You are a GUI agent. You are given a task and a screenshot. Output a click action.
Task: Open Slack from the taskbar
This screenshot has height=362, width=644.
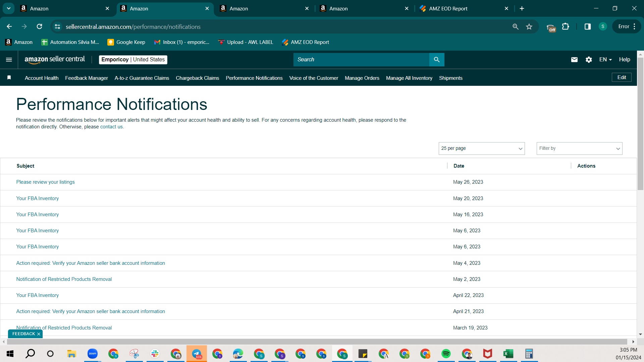coord(155,354)
